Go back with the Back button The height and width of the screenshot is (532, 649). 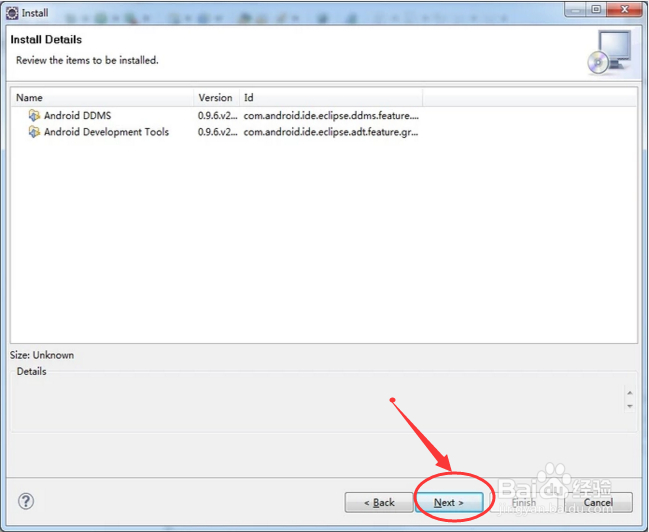point(379,502)
